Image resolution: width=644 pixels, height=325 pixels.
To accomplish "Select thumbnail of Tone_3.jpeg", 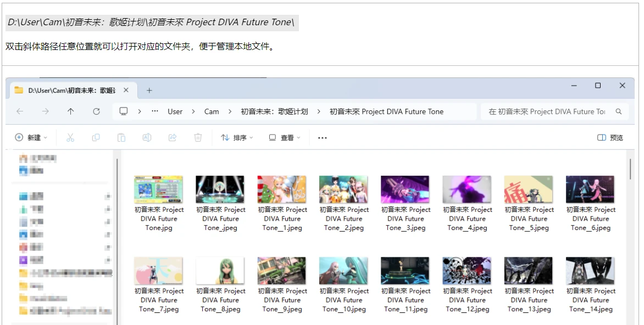I will [406, 189].
